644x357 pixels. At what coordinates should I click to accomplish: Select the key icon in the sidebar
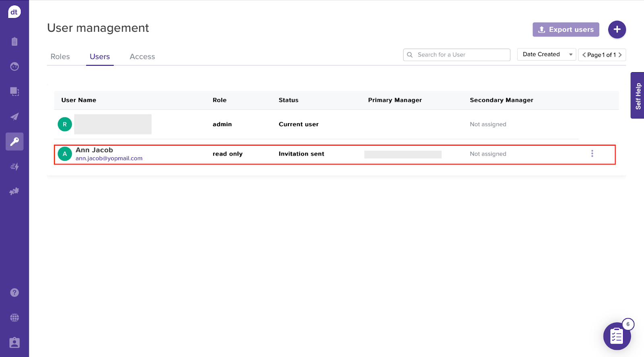click(x=14, y=141)
